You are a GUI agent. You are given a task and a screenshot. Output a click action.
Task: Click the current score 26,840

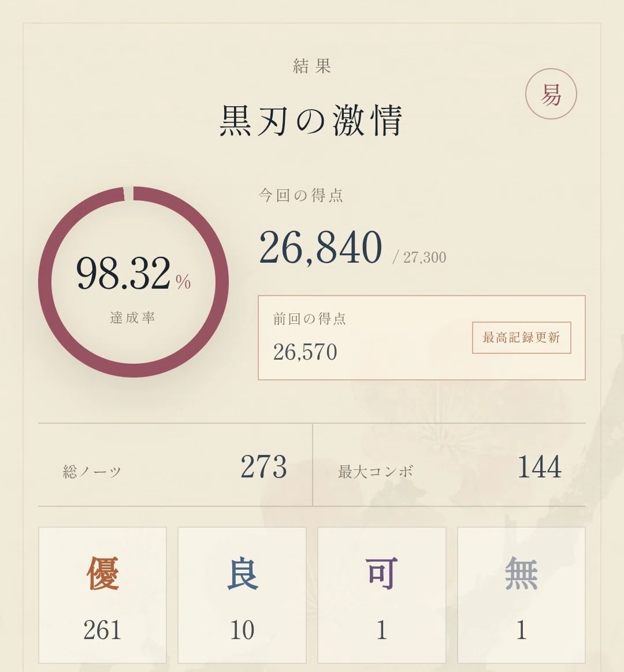[320, 247]
